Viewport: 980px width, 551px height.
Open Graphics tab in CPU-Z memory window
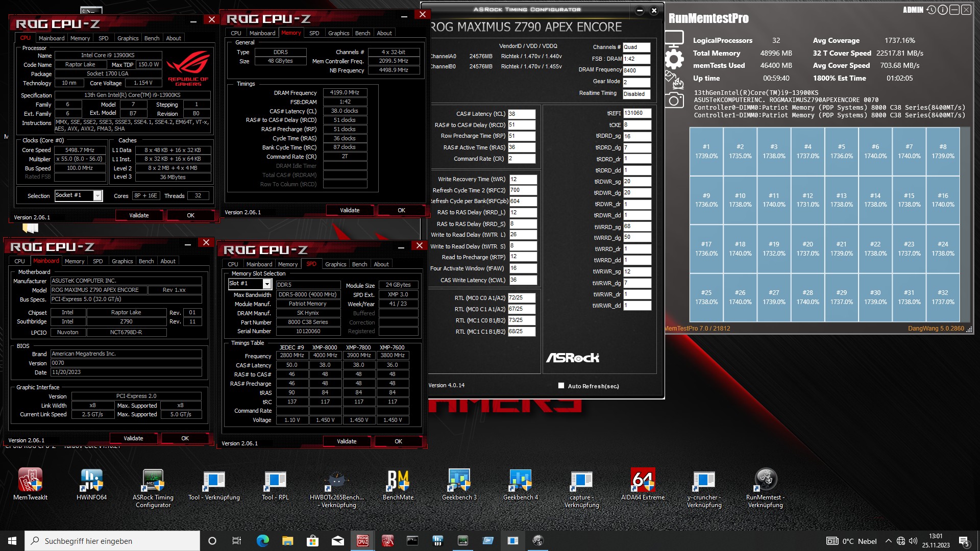click(x=339, y=33)
